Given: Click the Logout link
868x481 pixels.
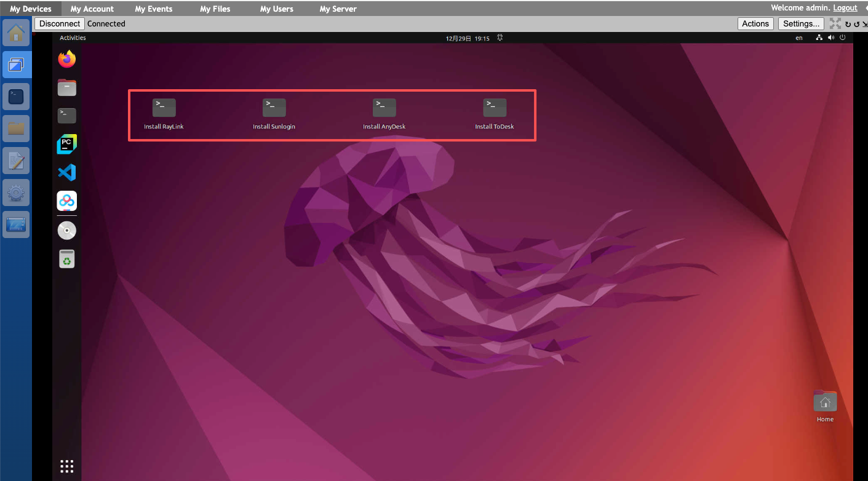Looking at the screenshot, I should 845,8.
